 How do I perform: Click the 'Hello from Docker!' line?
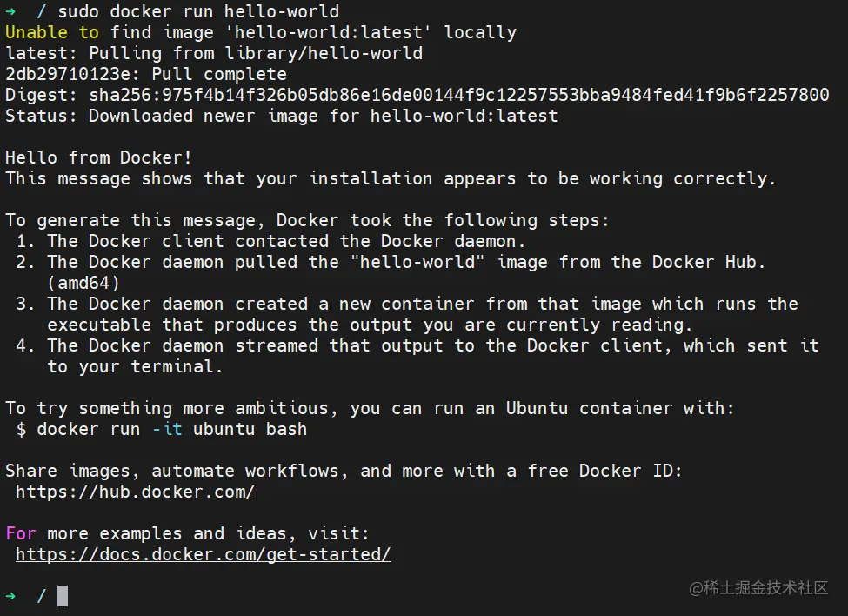98,157
